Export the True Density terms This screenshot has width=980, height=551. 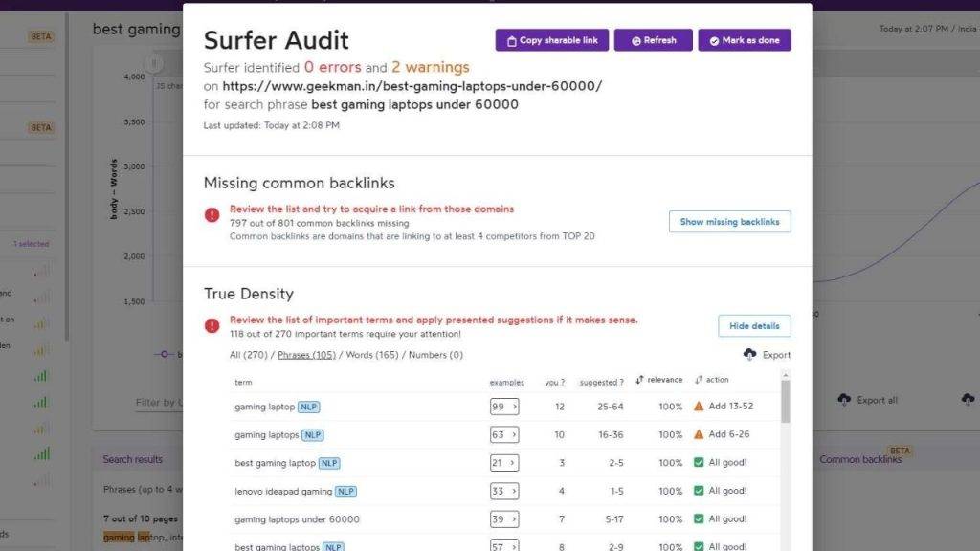point(767,355)
